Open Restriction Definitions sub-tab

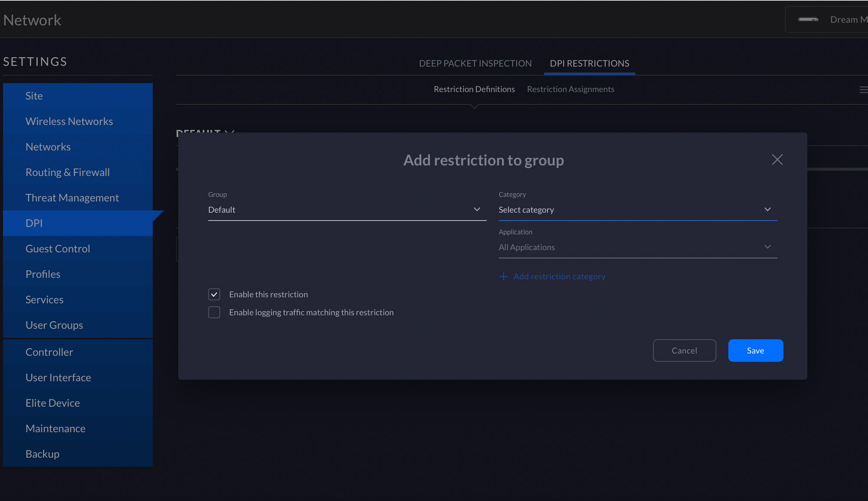click(474, 89)
